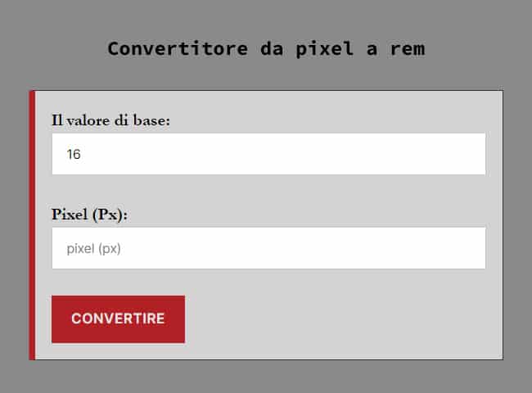Click the 'pixel (px)' placeholder text
This screenshot has width=532, height=393.
93,248
